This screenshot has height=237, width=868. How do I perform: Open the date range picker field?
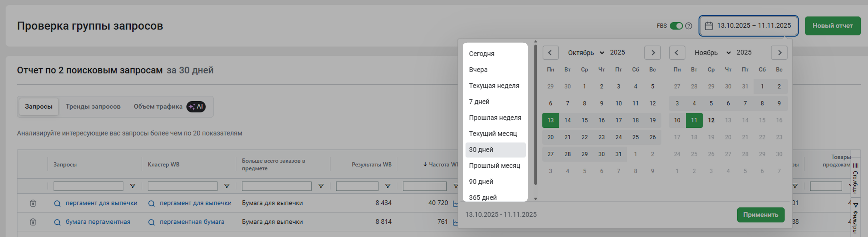(748, 26)
